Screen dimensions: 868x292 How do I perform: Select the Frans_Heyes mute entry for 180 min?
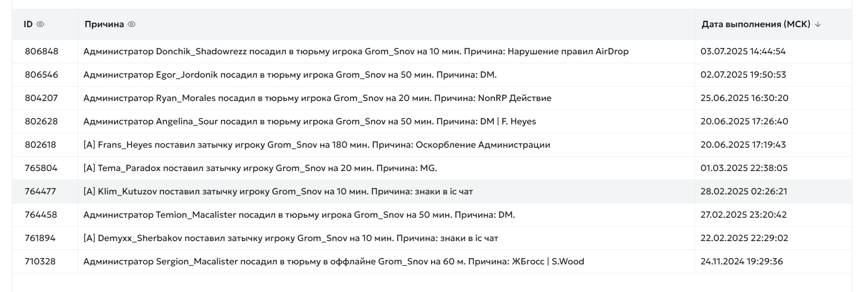pos(317,145)
